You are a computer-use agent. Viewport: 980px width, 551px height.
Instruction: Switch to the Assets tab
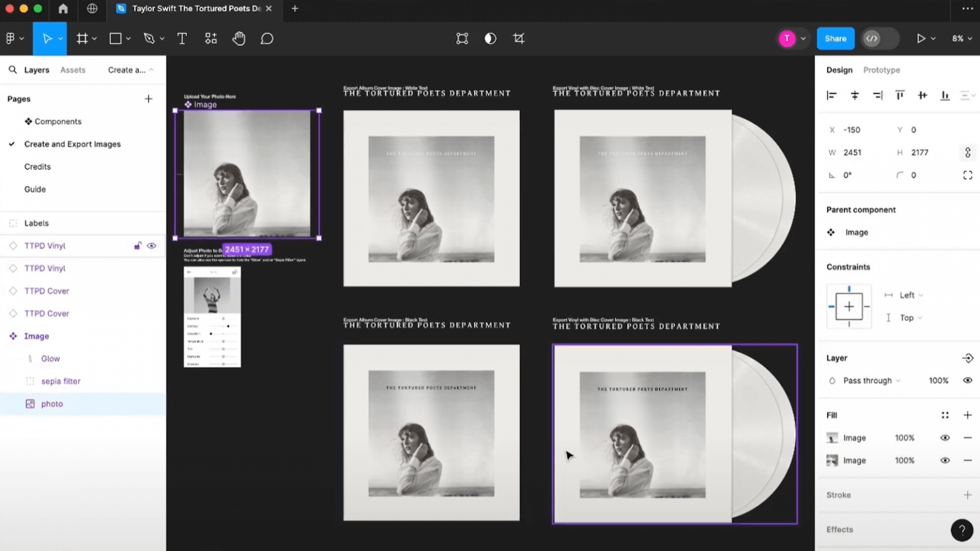pos(73,70)
